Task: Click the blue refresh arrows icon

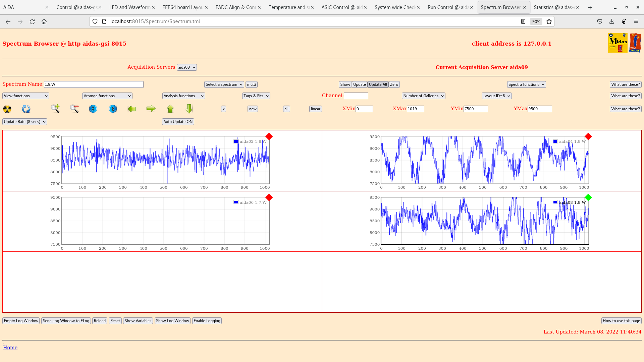Action: click(x=26, y=109)
